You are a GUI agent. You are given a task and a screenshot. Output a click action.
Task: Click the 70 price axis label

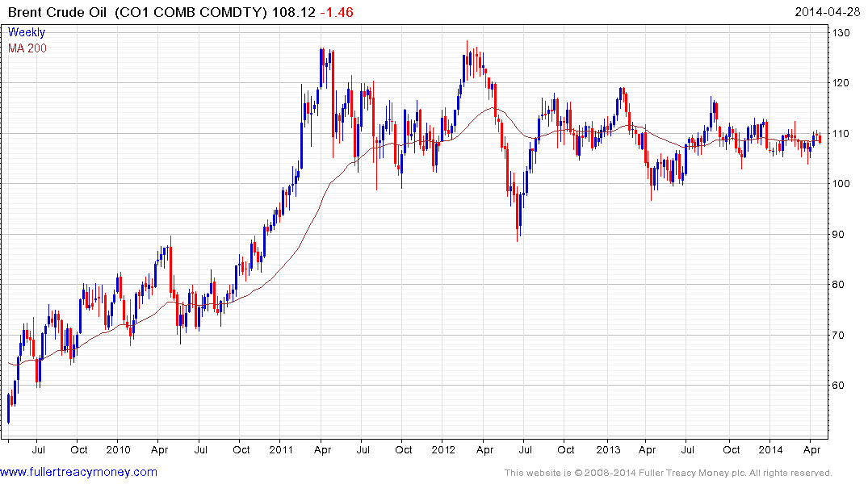838,335
